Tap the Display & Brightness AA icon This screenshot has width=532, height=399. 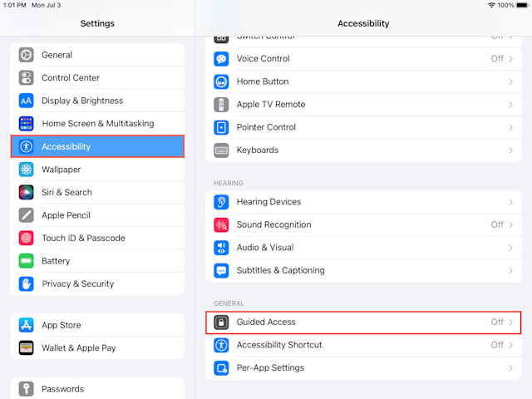pos(26,101)
